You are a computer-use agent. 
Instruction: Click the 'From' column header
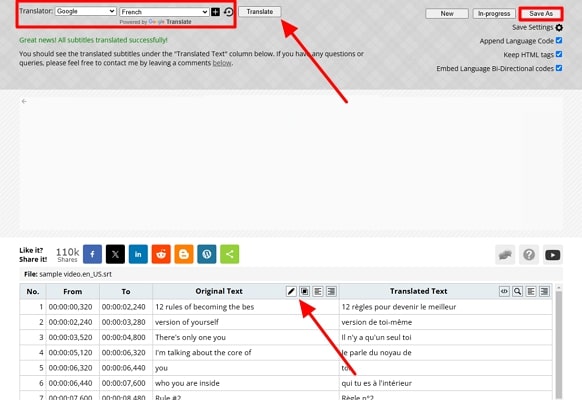point(72,292)
